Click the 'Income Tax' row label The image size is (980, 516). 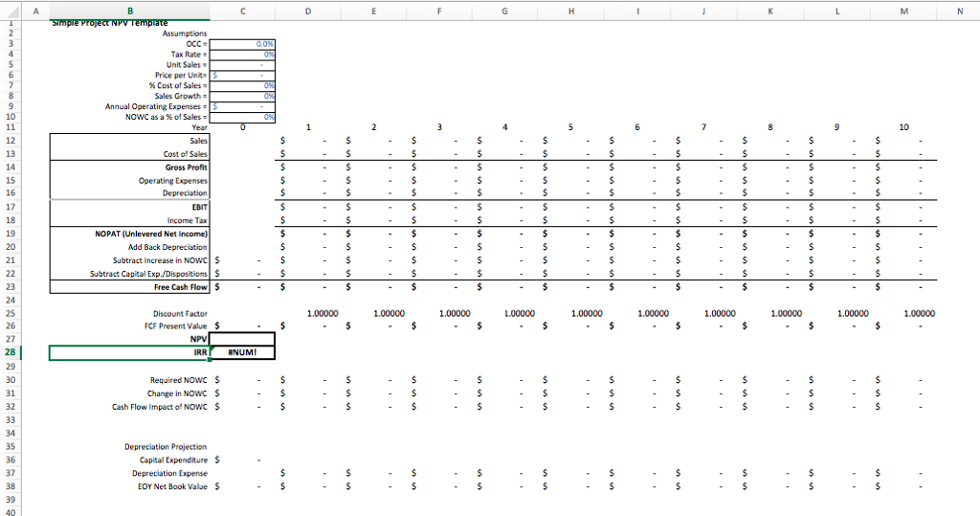click(187, 220)
